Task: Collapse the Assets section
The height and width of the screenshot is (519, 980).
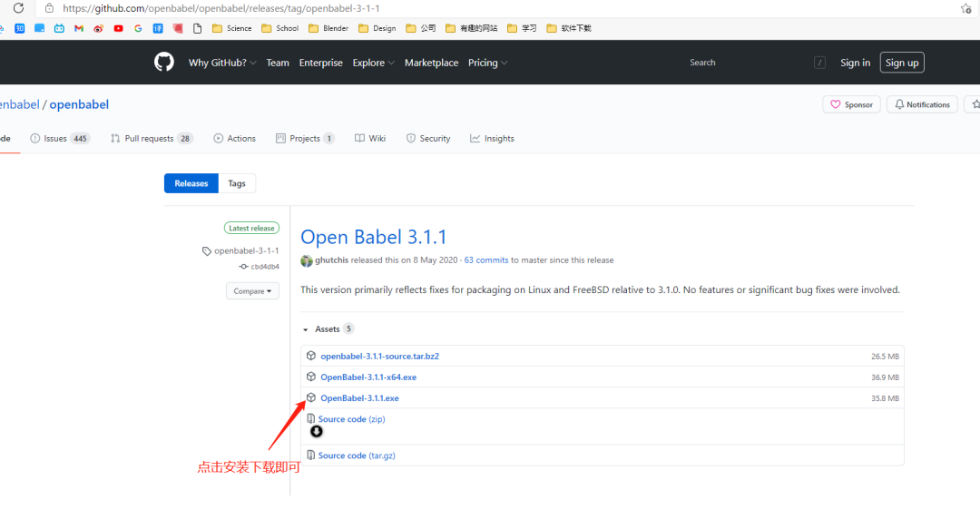Action: [328, 328]
